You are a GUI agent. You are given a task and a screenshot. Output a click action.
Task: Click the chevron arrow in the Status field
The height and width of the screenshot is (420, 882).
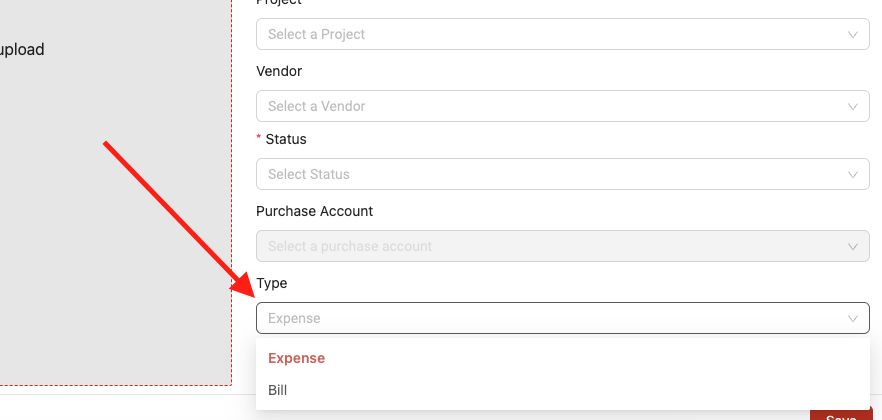(x=853, y=174)
